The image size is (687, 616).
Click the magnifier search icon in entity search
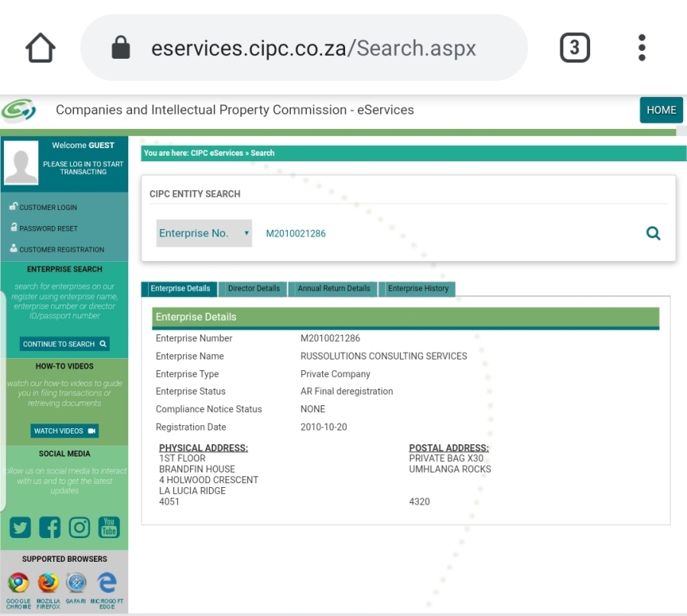pyautogui.click(x=653, y=234)
